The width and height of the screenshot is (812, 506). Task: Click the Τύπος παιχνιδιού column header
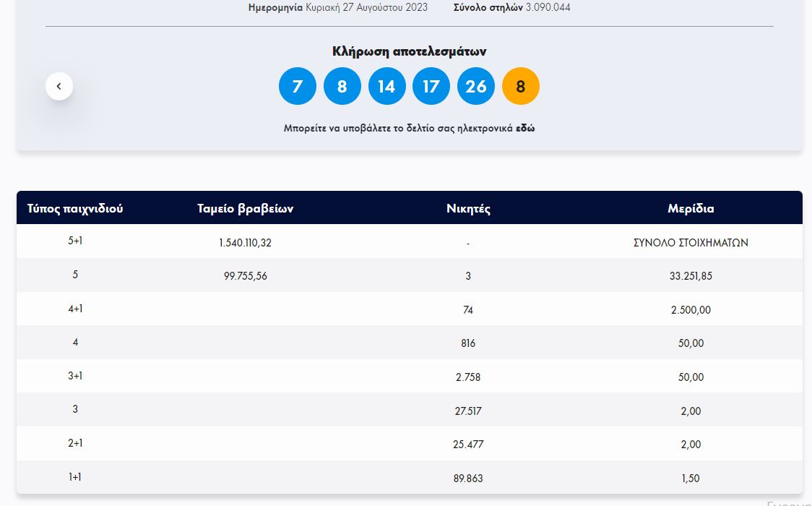point(75,208)
